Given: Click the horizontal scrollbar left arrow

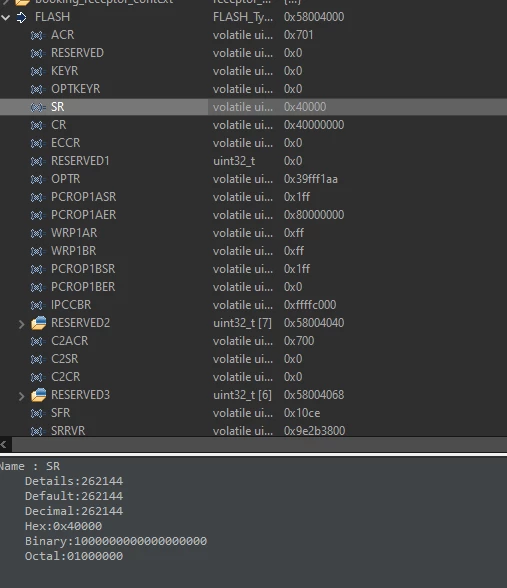Looking at the screenshot, I should click(x=4, y=444).
